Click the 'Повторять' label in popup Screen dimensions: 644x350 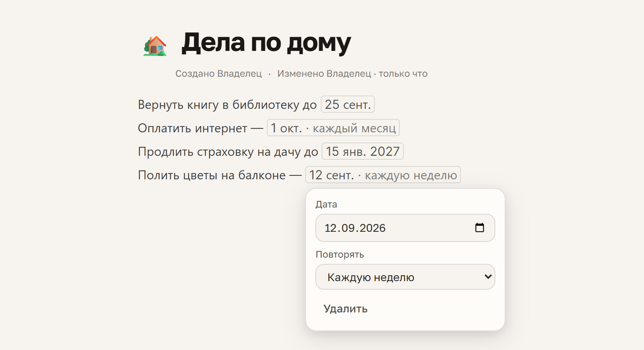(x=340, y=254)
